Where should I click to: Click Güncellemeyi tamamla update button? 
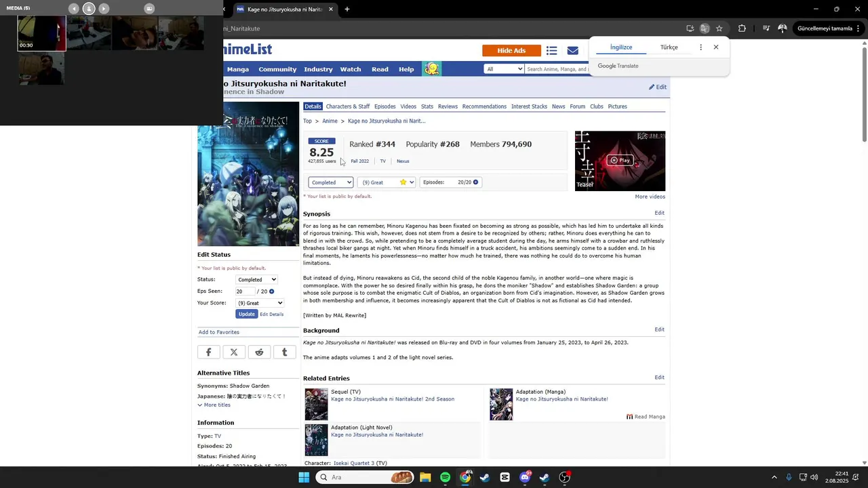pyautogui.click(x=825, y=28)
